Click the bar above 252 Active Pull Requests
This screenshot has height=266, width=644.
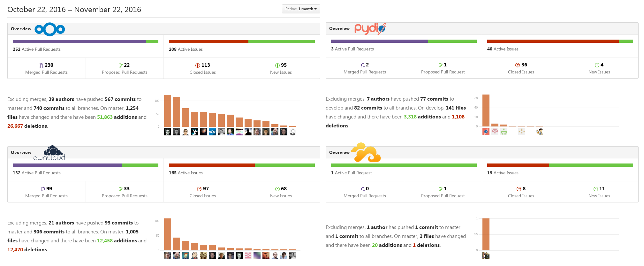(x=86, y=42)
